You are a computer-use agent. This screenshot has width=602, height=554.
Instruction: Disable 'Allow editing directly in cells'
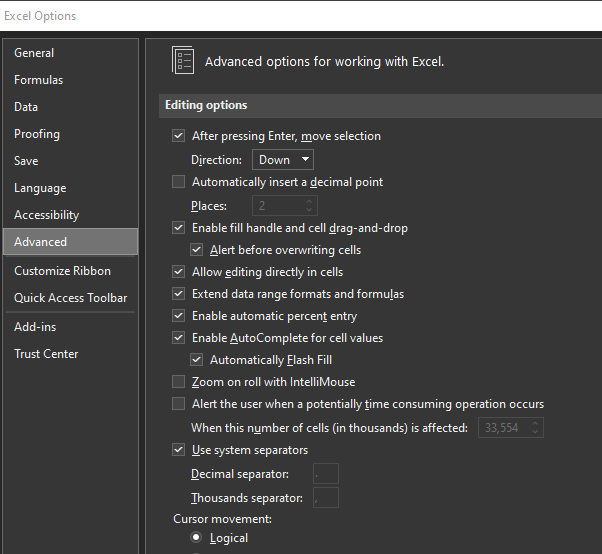pos(179,272)
